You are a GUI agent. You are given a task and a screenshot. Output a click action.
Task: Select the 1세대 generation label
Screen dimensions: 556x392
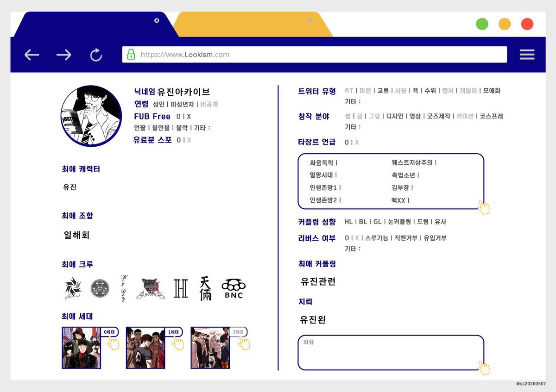point(174,332)
